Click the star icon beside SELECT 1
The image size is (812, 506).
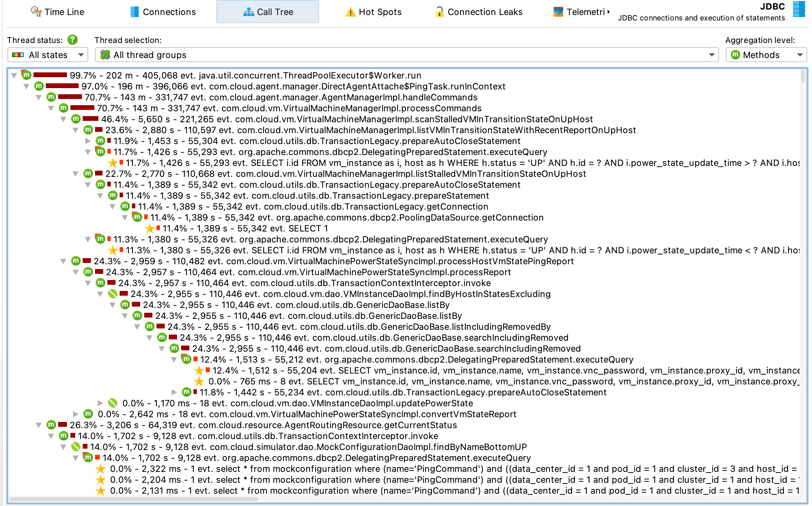click(x=149, y=228)
